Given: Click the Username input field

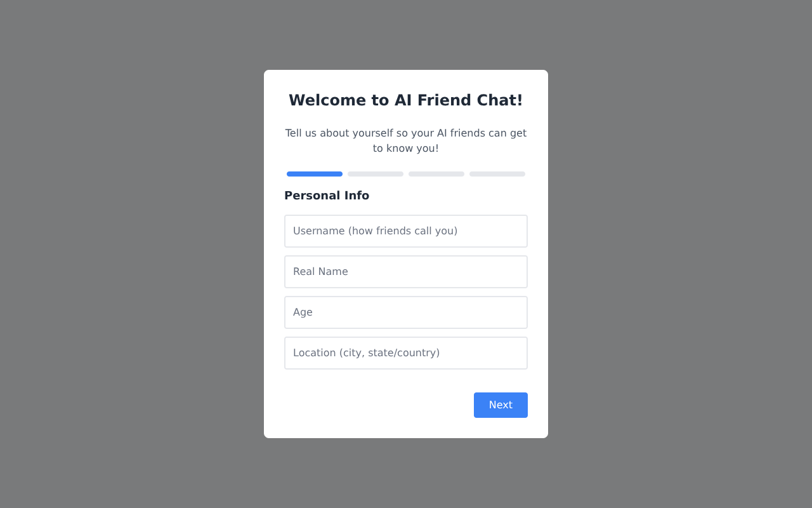Looking at the screenshot, I should [x=406, y=231].
